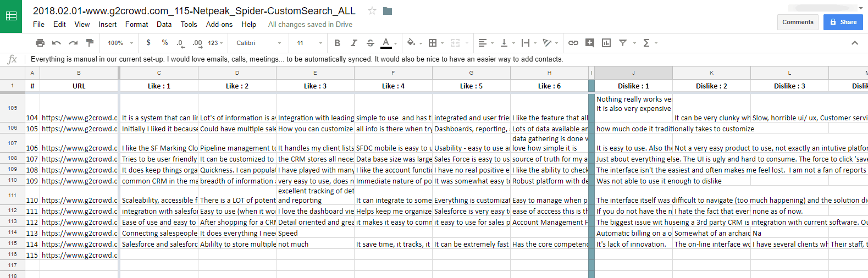
Task: Click the blue Share button
Action: pyautogui.click(x=843, y=22)
